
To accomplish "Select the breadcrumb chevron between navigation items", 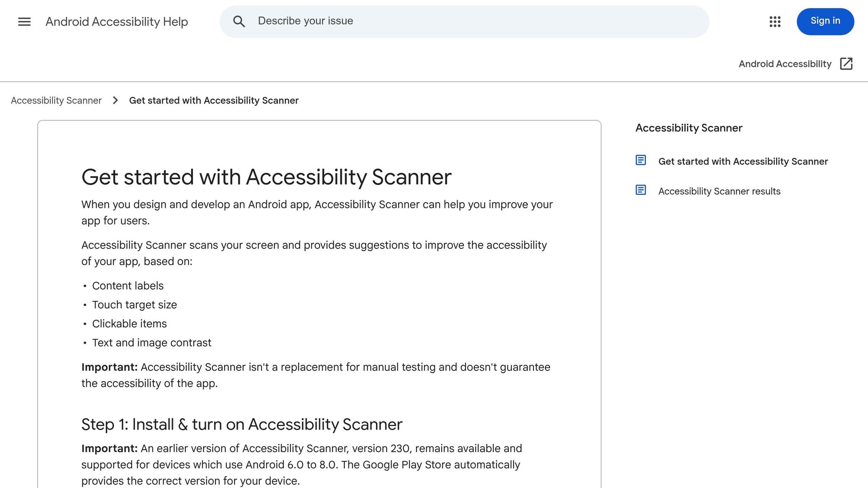I will (115, 100).
